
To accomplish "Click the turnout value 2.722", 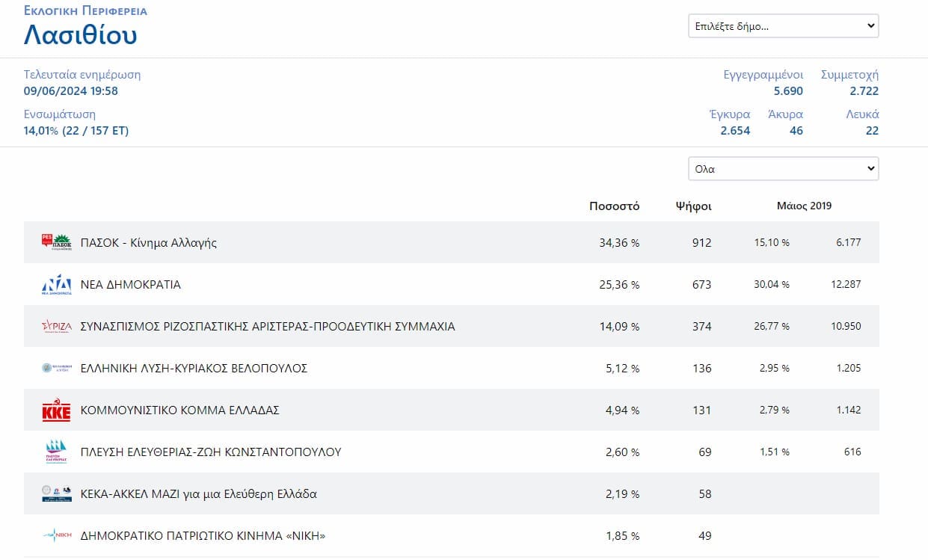I will pos(864,91).
